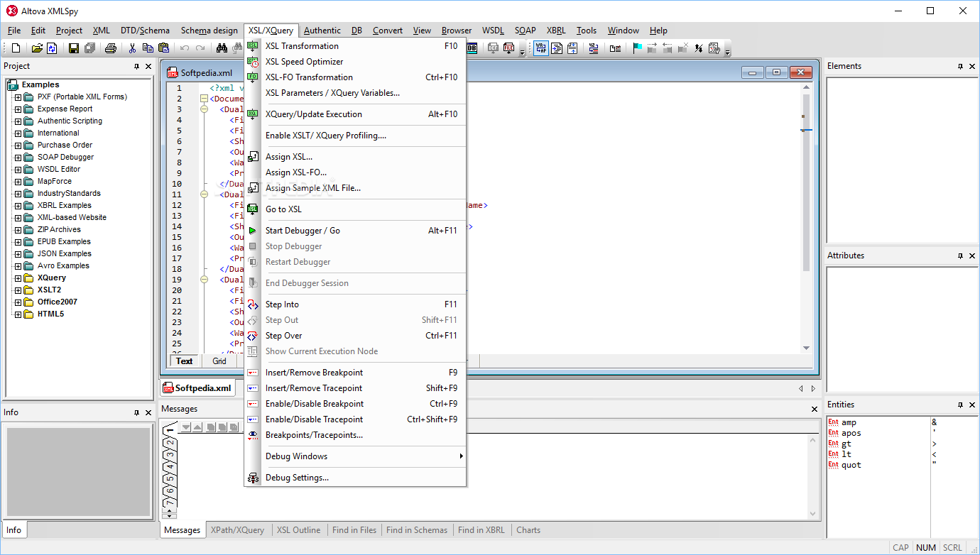Open the Charts tab
The image size is (980, 555).
click(x=528, y=530)
